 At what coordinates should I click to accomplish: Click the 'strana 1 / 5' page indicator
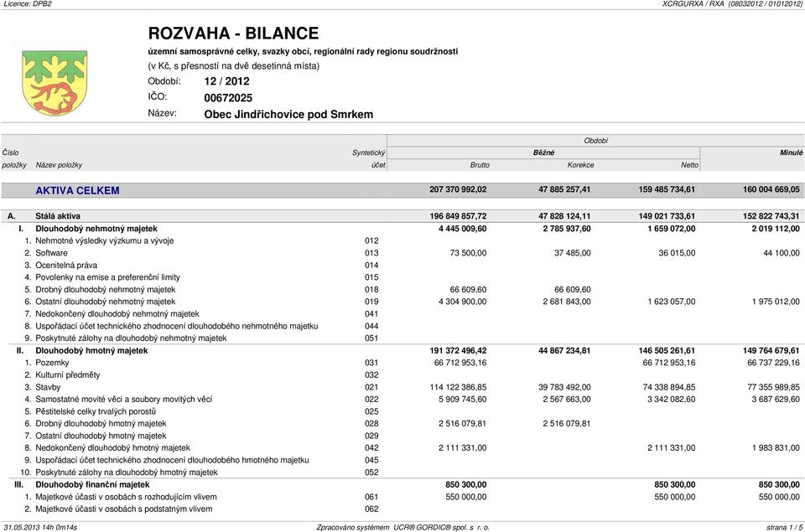coord(784,527)
